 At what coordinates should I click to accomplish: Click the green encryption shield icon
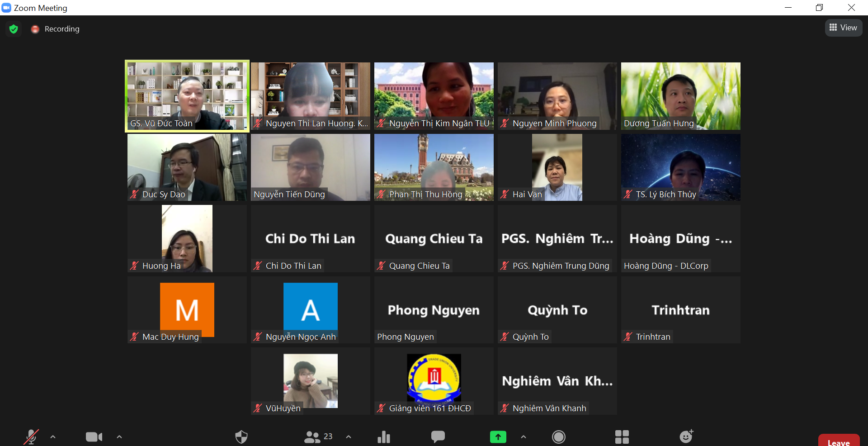14,29
